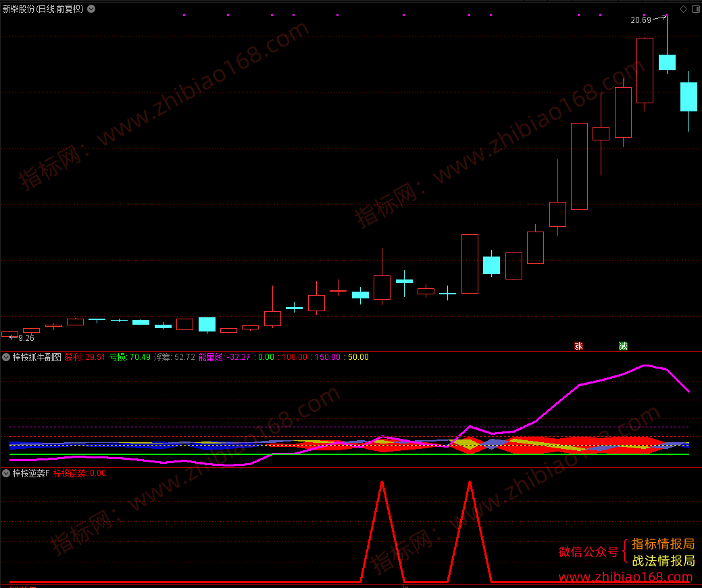Click the 指标情报局 text
Viewport: 702px width, 588px height.
click(663, 544)
